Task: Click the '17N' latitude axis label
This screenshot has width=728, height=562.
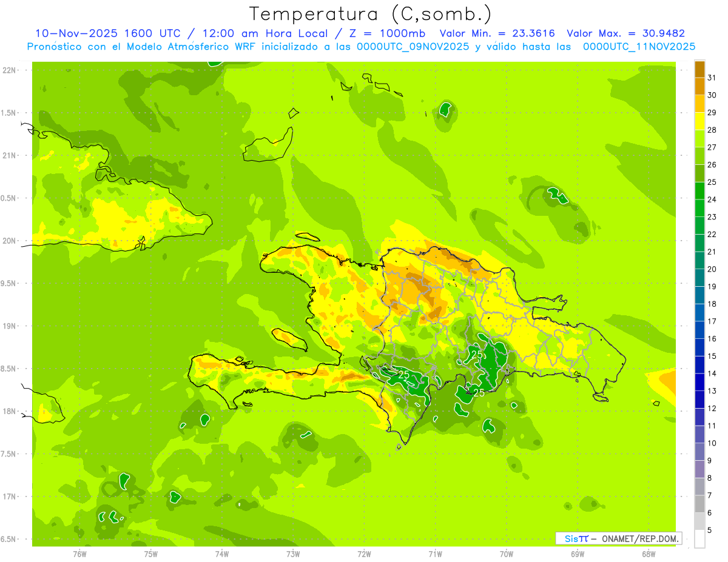Action: tap(8, 497)
